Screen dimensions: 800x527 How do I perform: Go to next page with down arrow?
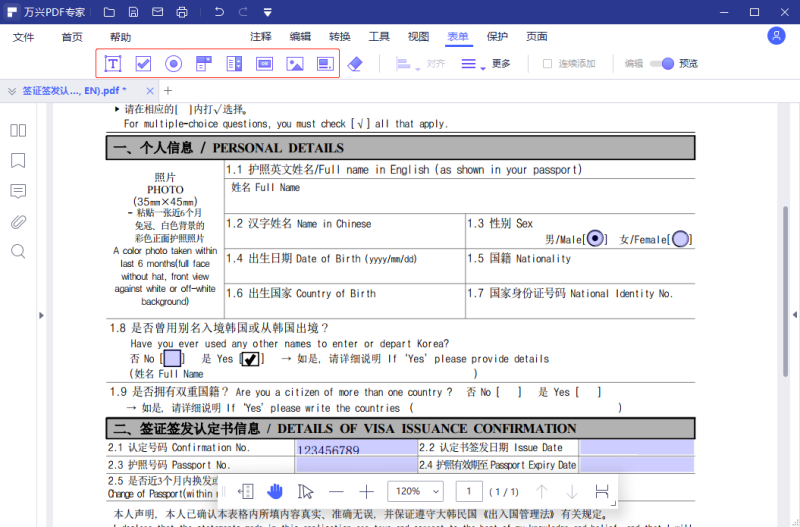point(572,491)
